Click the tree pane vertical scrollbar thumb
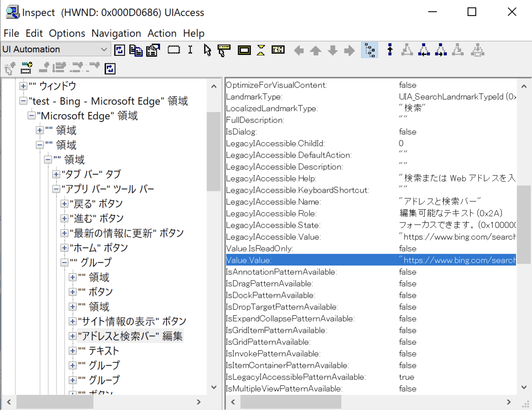This screenshot has width=532, height=410. pos(214,152)
